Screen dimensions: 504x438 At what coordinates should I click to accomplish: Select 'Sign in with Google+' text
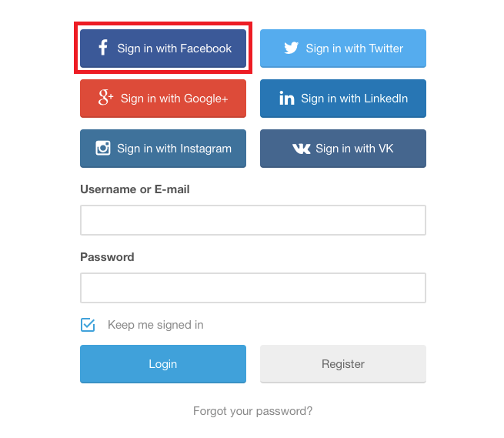click(x=174, y=99)
